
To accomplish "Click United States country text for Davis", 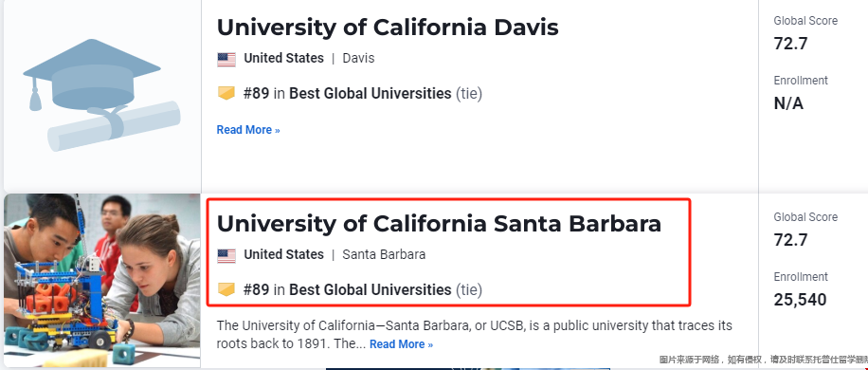I will tap(283, 58).
